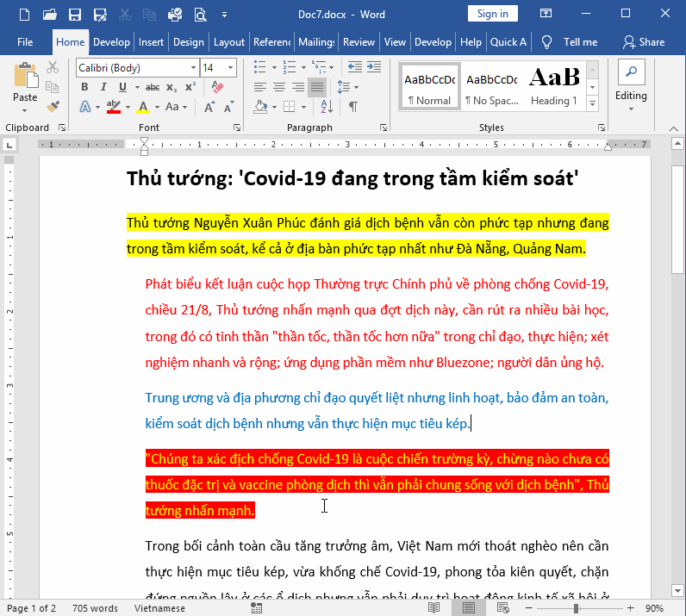The width and height of the screenshot is (686, 616).
Task: Toggle Bold formatting
Action: [x=84, y=87]
